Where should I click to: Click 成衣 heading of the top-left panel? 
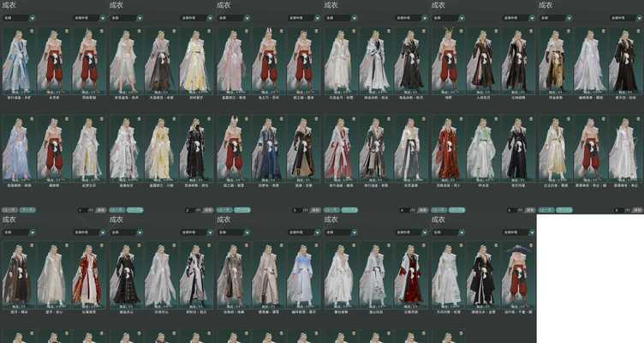9,5
